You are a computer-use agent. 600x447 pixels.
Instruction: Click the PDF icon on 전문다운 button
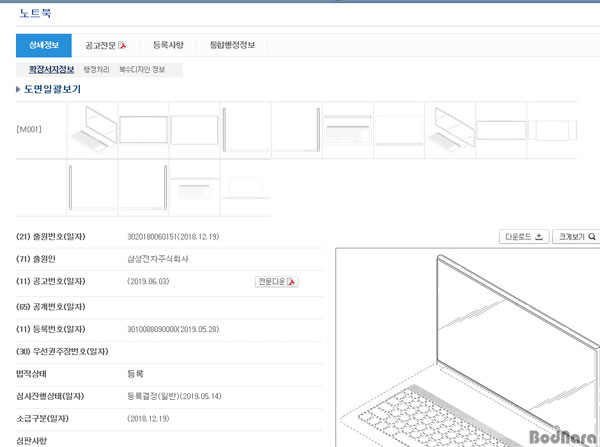tap(292, 282)
